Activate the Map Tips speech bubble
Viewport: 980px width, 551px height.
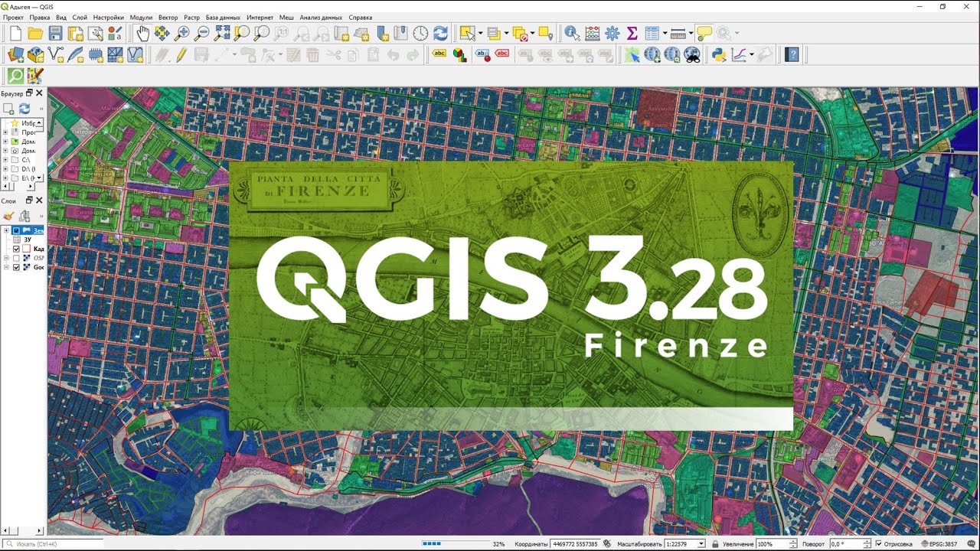click(704, 33)
